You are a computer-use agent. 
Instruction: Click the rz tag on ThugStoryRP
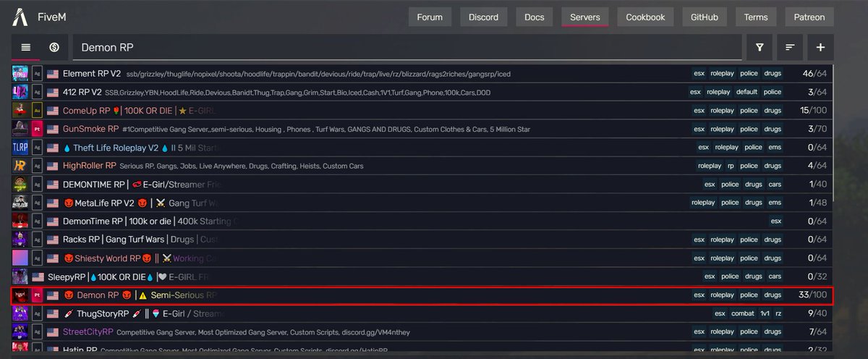click(778, 313)
